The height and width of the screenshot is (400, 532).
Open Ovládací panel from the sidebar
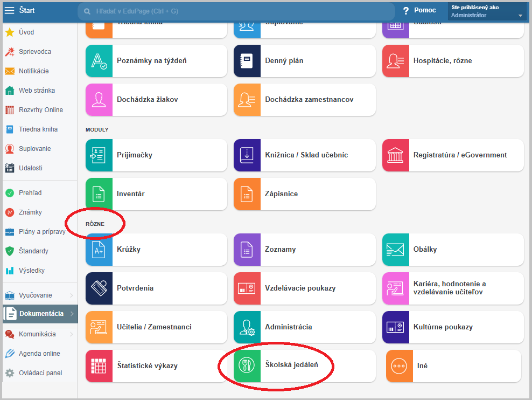tap(40, 373)
